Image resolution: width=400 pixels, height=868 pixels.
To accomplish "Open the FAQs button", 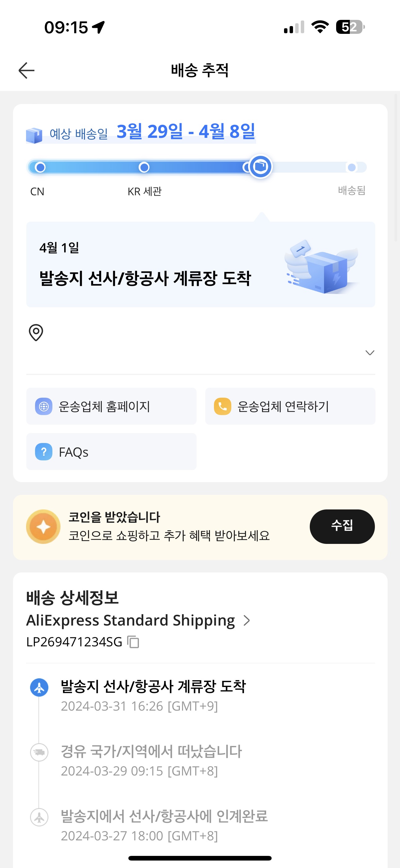I will tap(111, 451).
